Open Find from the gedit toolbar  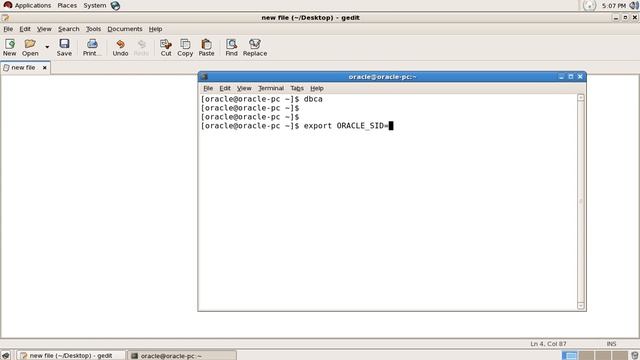point(231,48)
